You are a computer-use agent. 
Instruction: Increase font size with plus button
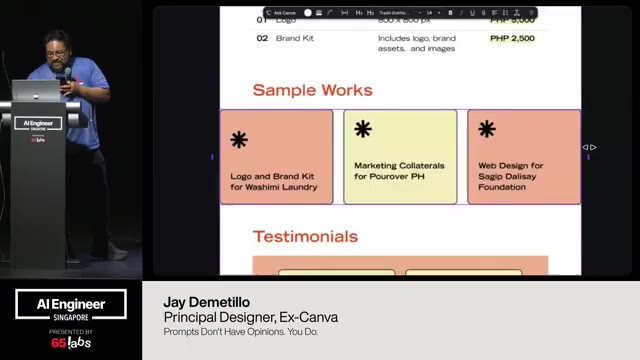(x=439, y=13)
